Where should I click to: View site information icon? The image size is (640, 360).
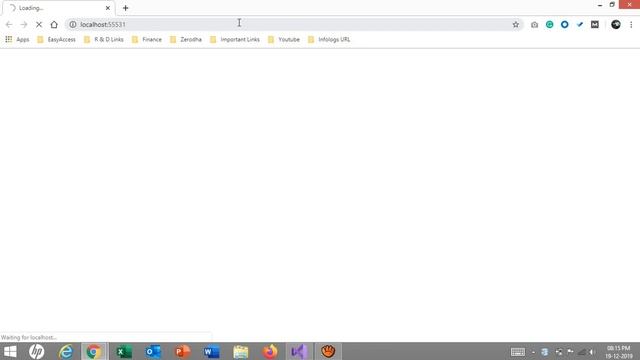[73, 24]
